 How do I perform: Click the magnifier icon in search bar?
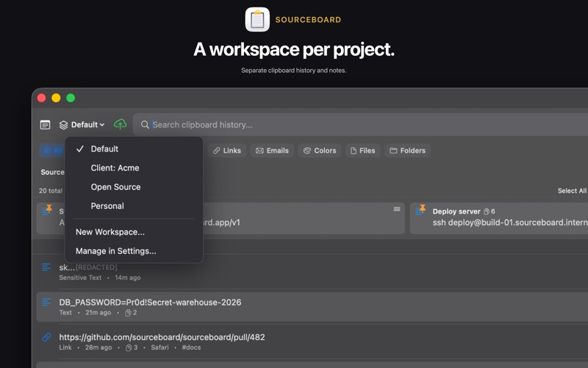tap(145, 124)
